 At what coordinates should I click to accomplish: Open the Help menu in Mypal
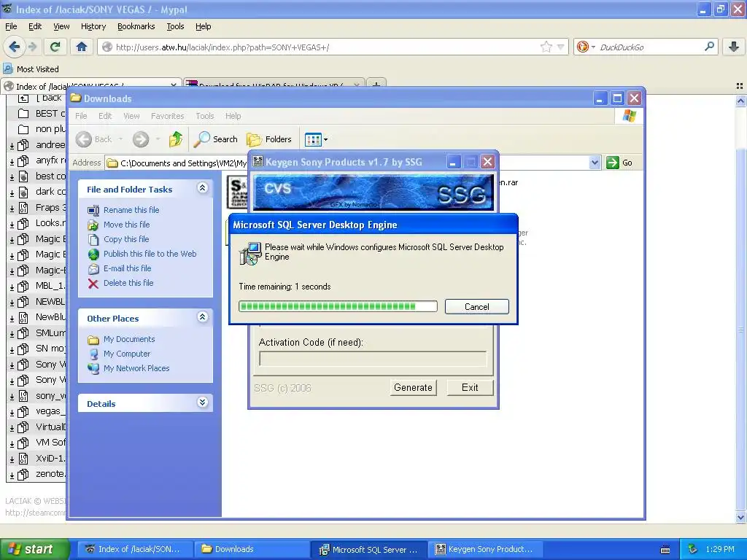(204, 27)
